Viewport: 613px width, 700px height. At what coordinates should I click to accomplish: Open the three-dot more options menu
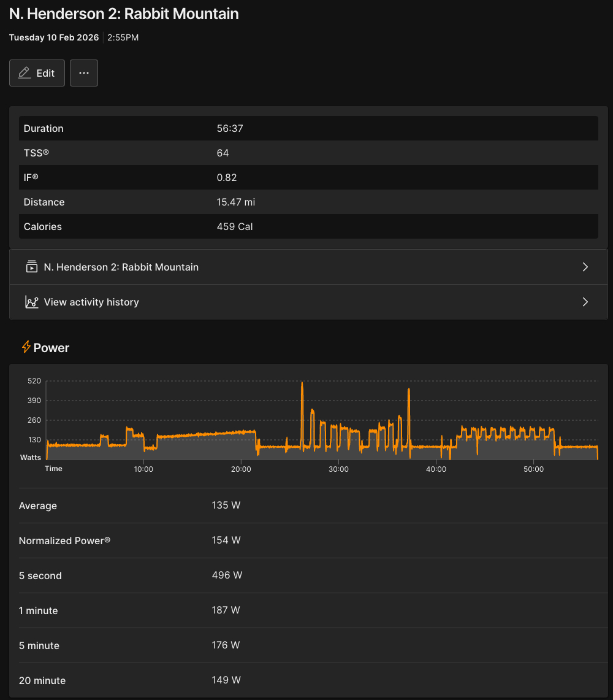(x=84, y=73)
